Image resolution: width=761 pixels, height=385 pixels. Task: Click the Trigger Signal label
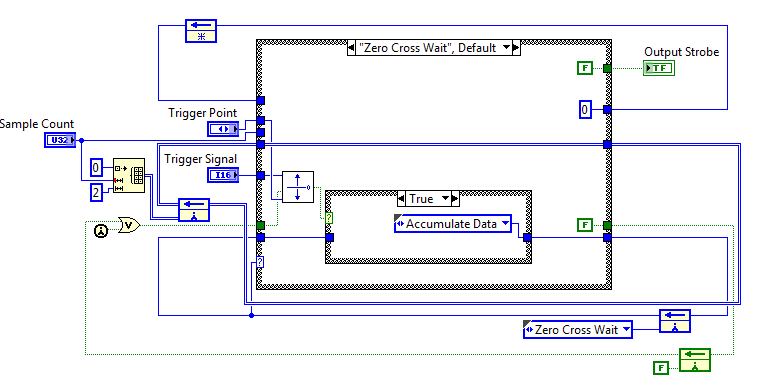coord(200,159)
